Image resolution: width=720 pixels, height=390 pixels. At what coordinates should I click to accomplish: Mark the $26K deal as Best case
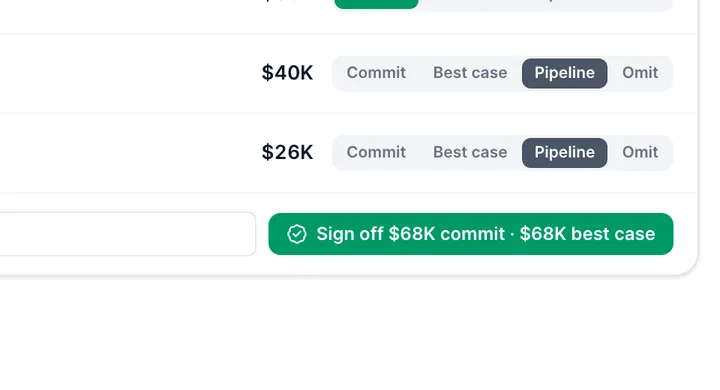[x=470, y=153]
